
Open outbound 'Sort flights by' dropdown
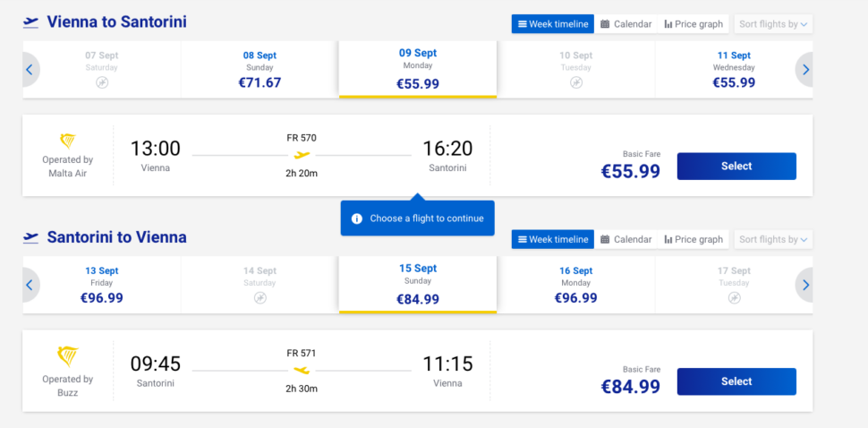coord(773,24)
